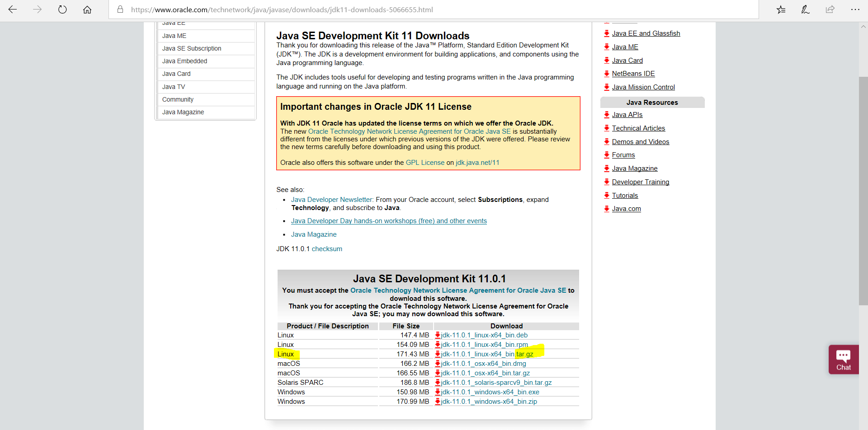Open the Technical Articles link
The height and width of the screenshot is (430, 868).
pyautogui.click(x=638, y=128)
